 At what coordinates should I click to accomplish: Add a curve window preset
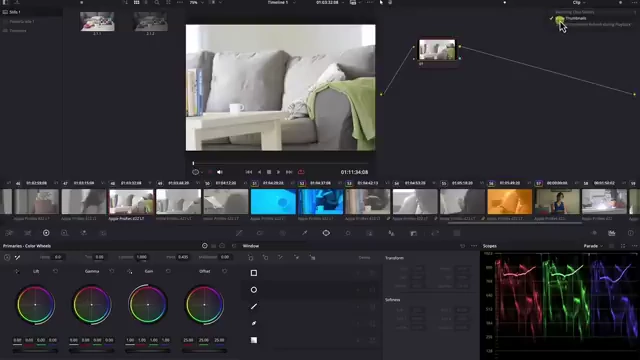pyautogui.click(x=297, y=258)
